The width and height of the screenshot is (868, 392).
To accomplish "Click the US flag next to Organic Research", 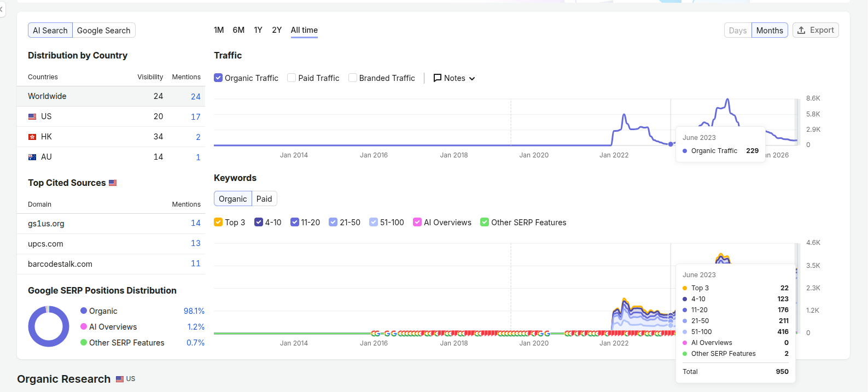I will pos(120,379).
